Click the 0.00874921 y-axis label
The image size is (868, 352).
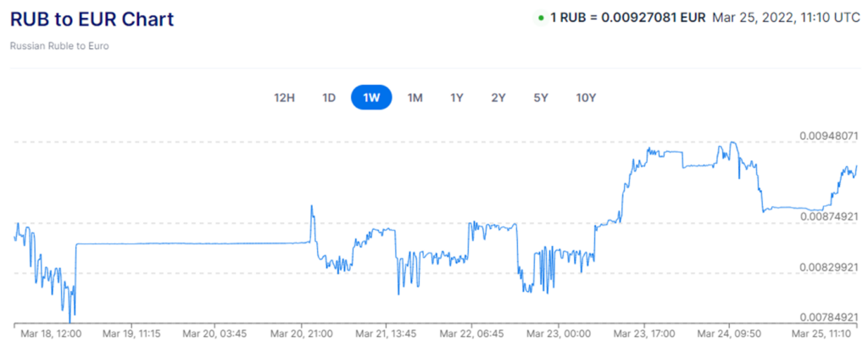(830, 217)
